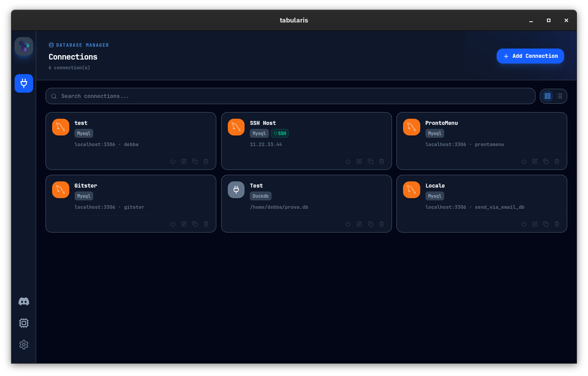Switch to list view layout
This screenshot has width=588, height=376.
tap(560, 96)
